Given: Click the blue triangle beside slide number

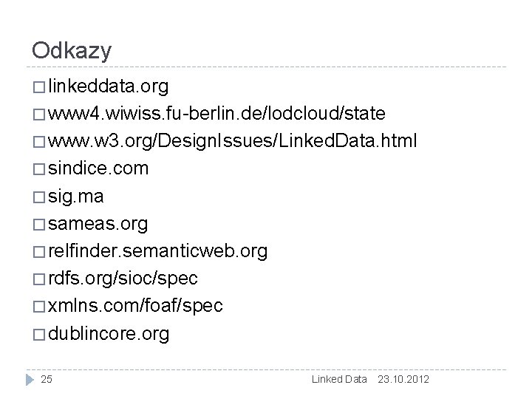Looking at the screenshot, I should 29,380.
